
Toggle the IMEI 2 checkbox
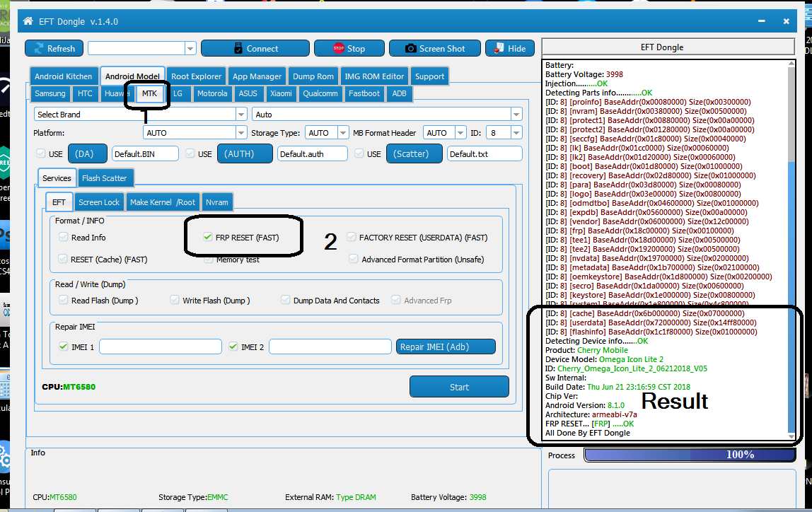[233, 347]
